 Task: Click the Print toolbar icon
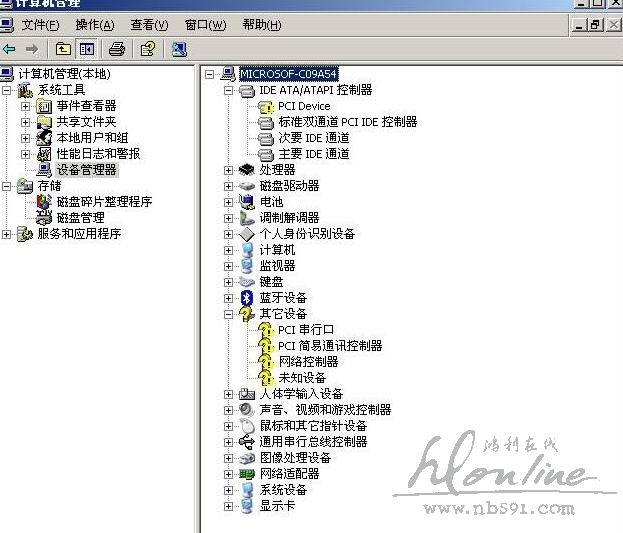[x=117, y=49]
